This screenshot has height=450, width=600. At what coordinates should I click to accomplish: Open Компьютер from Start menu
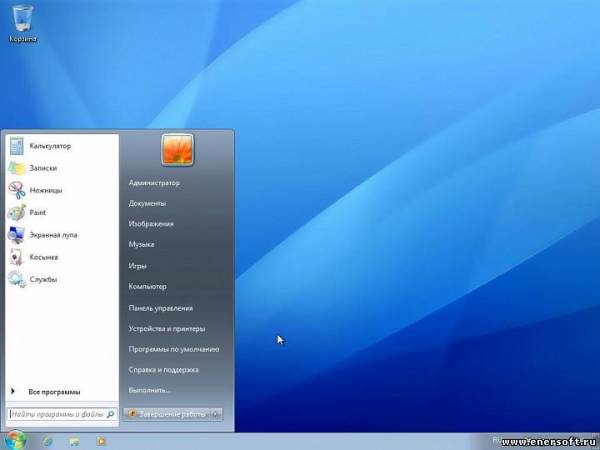[x=147, y=286]
